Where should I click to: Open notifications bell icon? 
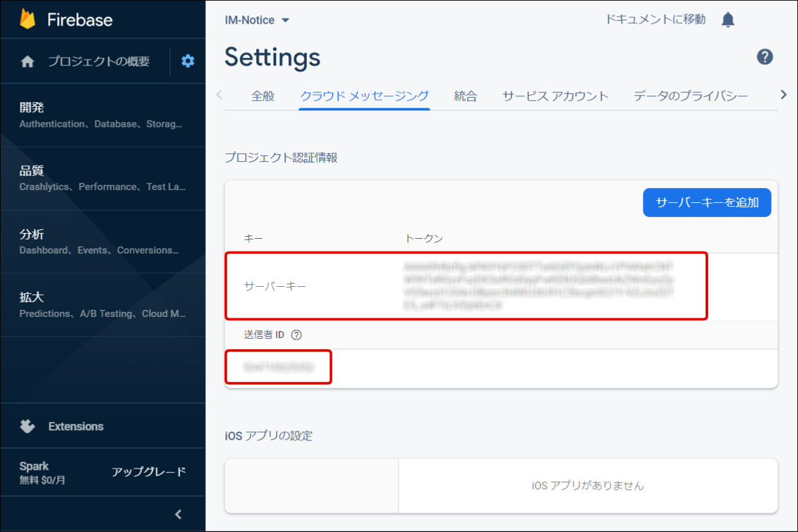[728, 20]
